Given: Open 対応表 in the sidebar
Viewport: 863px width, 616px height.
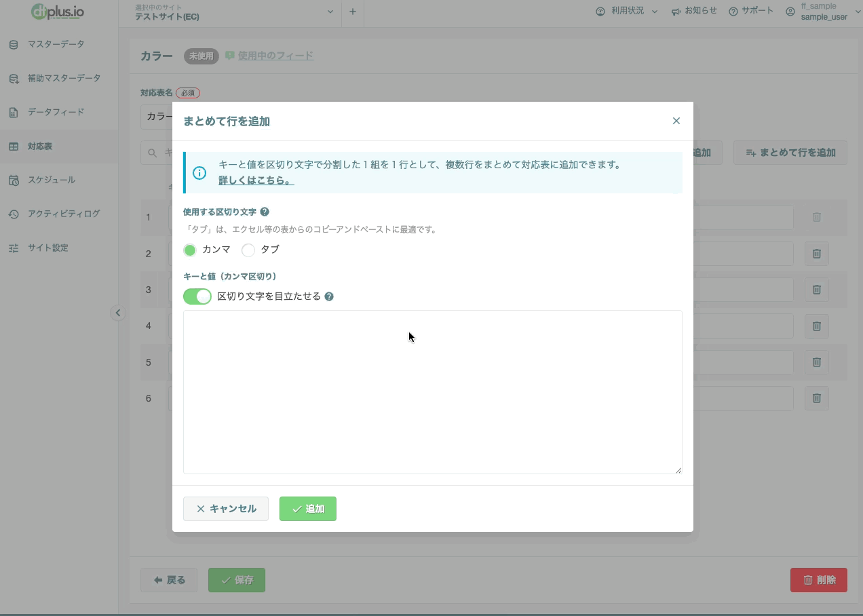Looking at the screenshot, I should [59, 146].
